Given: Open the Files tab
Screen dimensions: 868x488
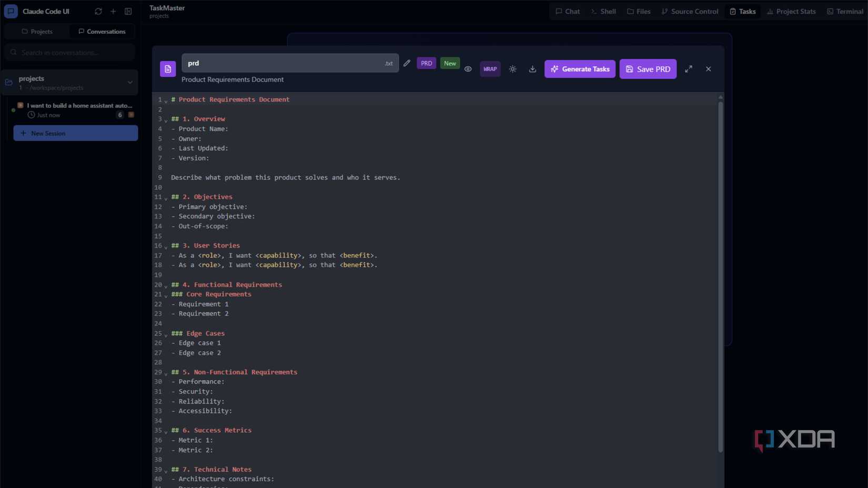Looking at the screenshot, I should pyautogui.click(x=639, y=11).
